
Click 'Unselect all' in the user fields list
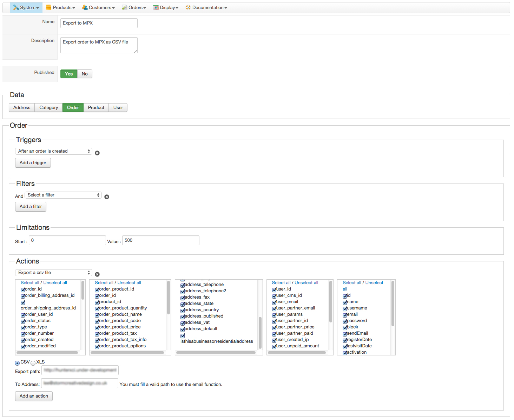click(x=307, y=283)
